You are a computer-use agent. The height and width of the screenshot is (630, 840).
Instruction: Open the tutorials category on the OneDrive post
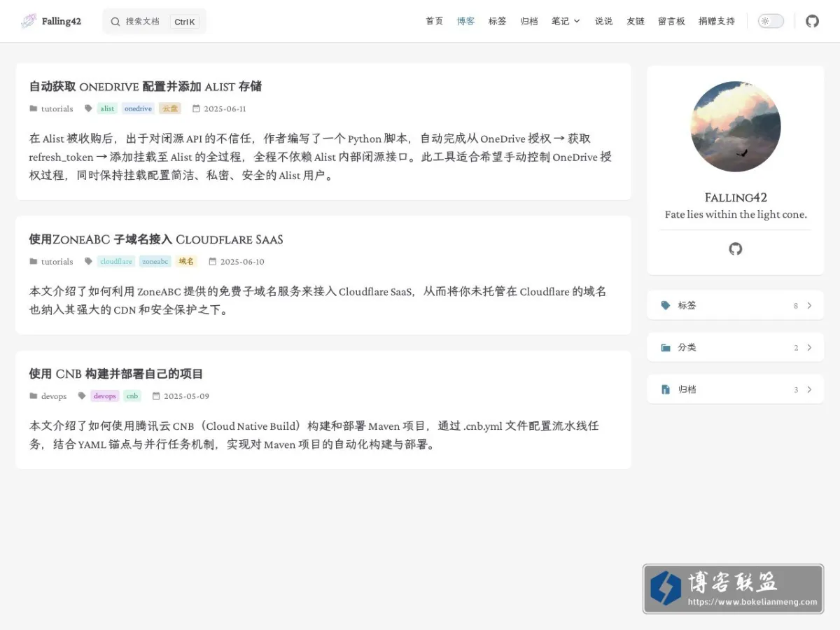(57, 108)
